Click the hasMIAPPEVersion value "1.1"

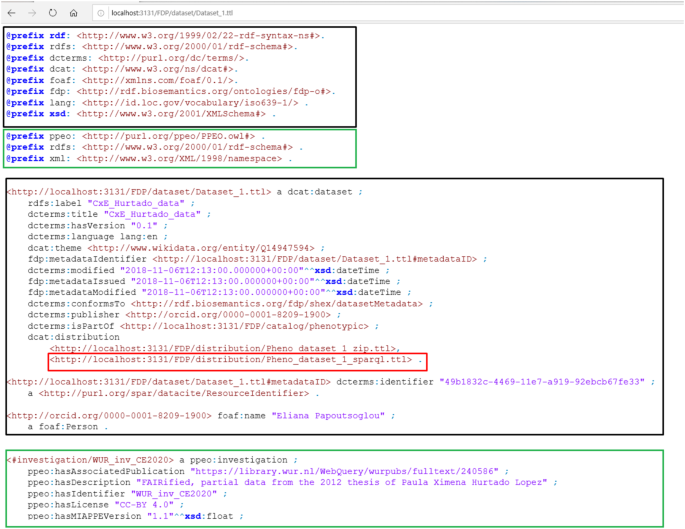pos(158,516)
